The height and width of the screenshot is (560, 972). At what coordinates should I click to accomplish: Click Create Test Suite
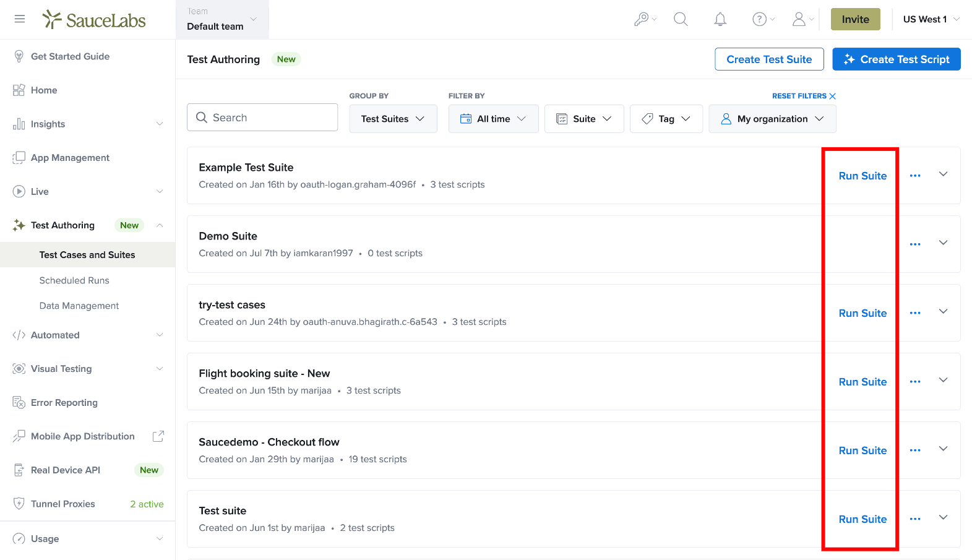tap(769, 59)
